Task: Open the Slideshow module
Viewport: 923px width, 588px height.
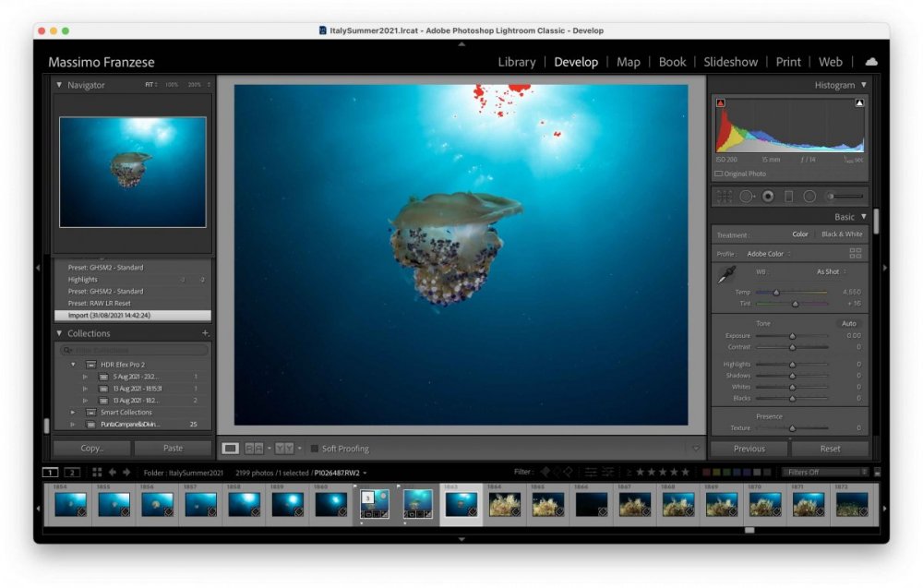Action: click(730, 62)
